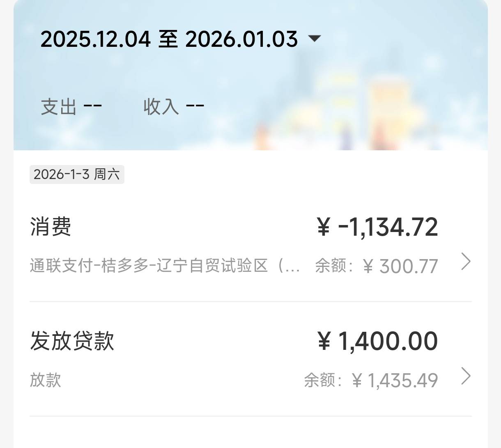Tap the yen symbol beside 1,400.00

click(x=324, y=341)
